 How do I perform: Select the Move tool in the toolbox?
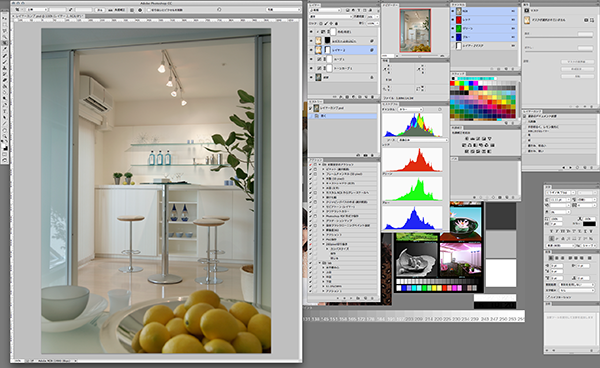(x=5, y=18)
